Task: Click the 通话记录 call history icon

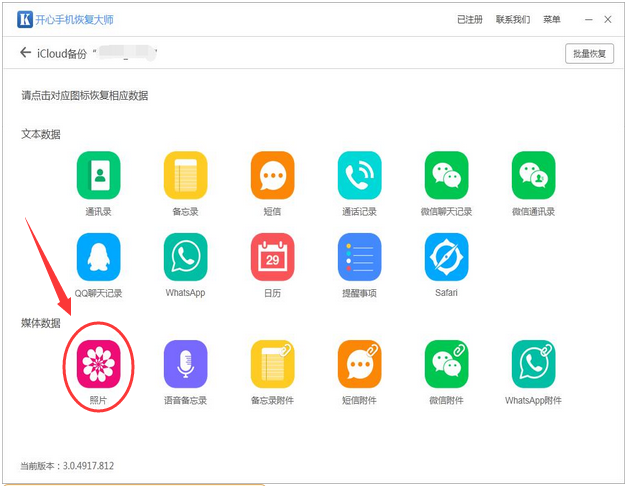Action: click(x=359, y=175)
